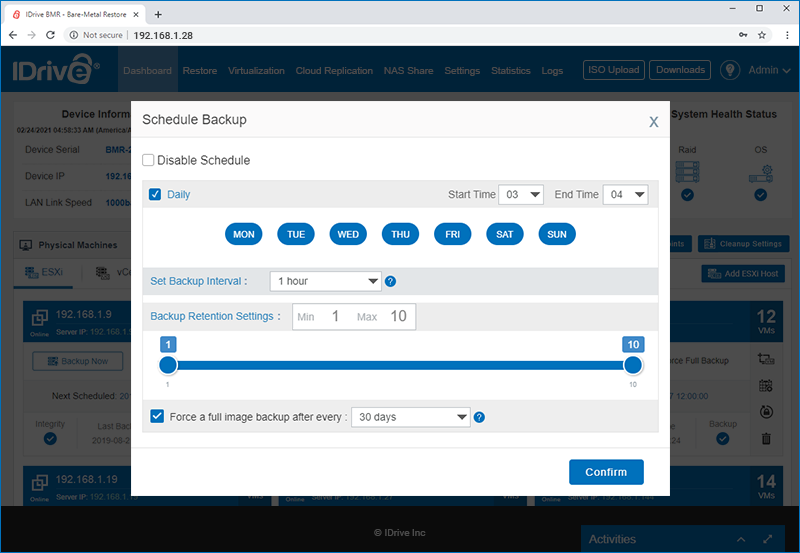
Task: Close the Schedule Backup dialog with X
Action: [654, 122]
